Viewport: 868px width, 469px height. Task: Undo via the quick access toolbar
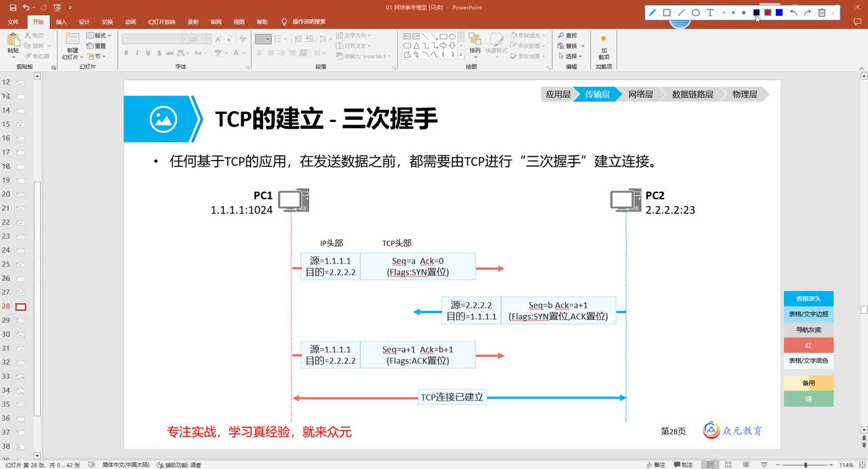26,7
